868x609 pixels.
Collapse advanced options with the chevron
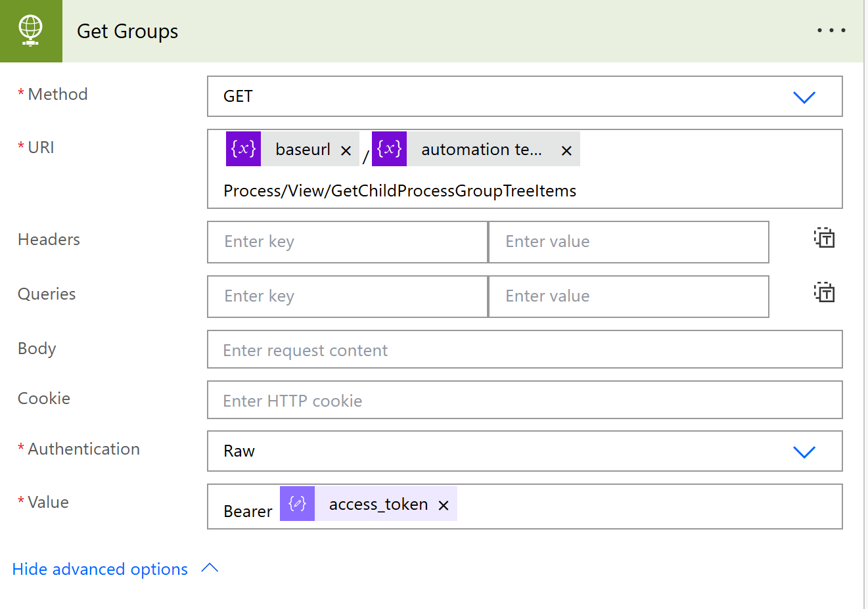pyautogui.click(x=209, y=568)
